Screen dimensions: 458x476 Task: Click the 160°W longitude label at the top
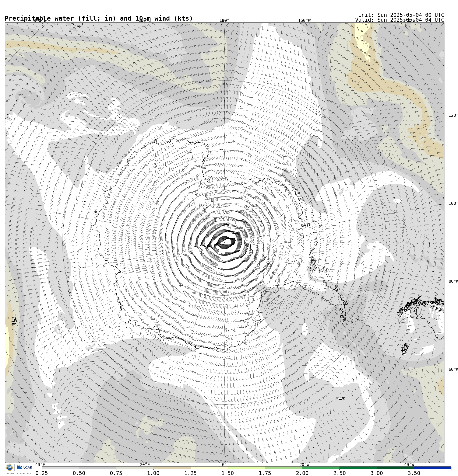tap(304, 20)
